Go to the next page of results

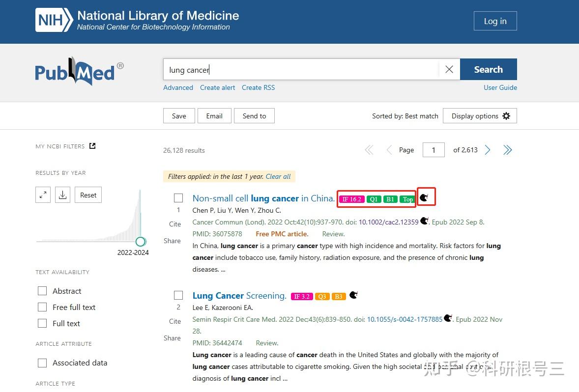[x=487, y=150]
